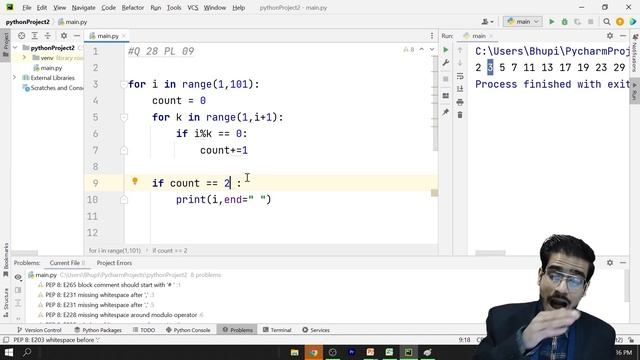Toggle eye preview icon in Problems panel
This screenshot has width=640, height=360.
tap(18, 278)
